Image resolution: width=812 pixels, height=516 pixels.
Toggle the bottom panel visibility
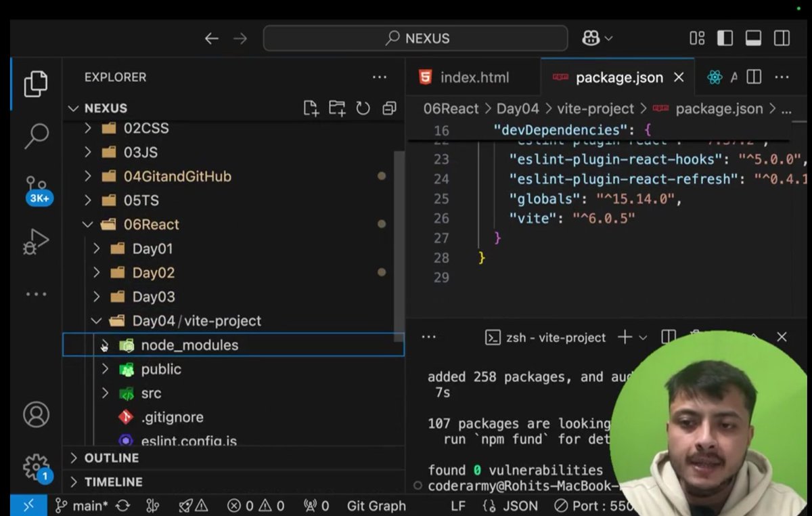753,39
